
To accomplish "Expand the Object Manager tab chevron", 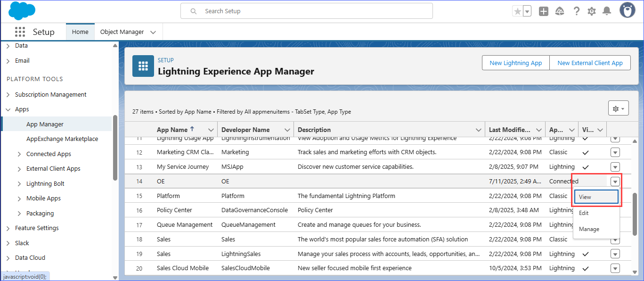I will pos(153,32).
